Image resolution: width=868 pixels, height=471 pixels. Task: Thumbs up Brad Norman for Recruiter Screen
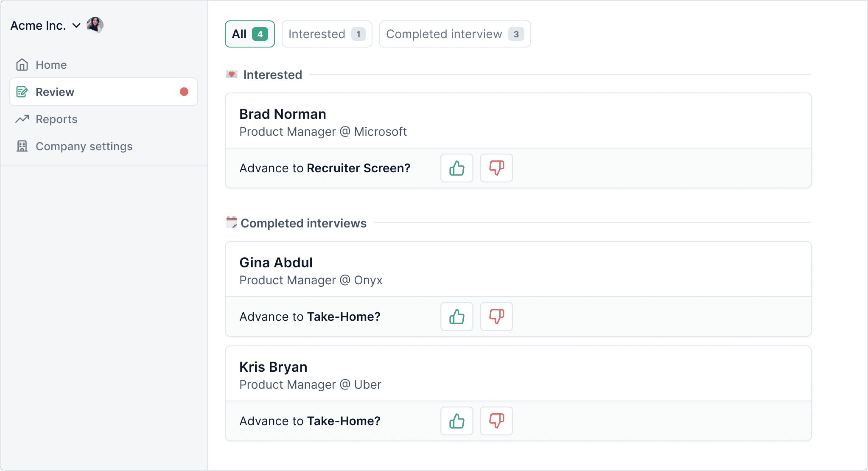[x=456, y=168]
